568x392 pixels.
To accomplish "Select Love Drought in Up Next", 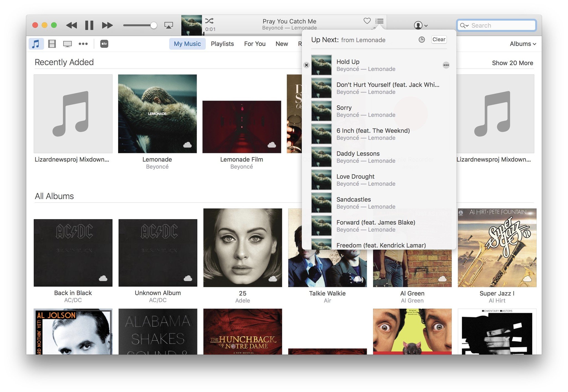I will (379, 180).
